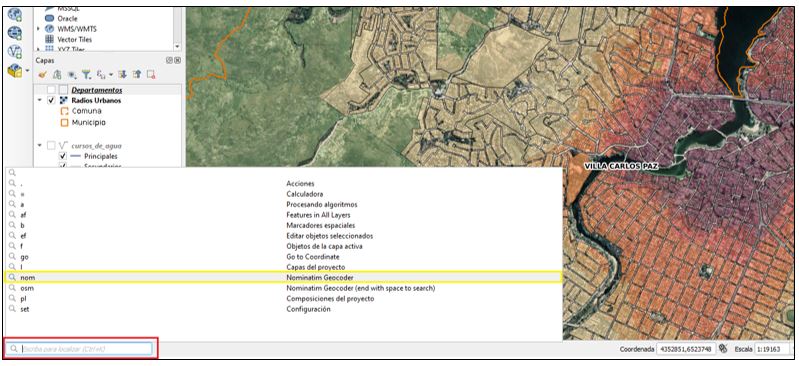Collapse the Radios Urbanos layer
799x366 pixels.
[x=40, y=100]
